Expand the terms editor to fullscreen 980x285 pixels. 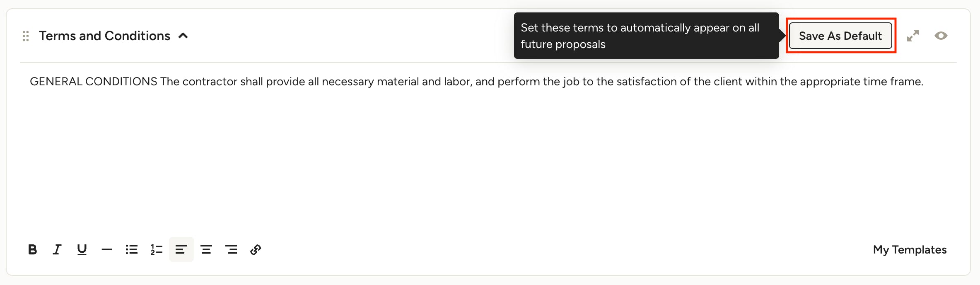913,36
